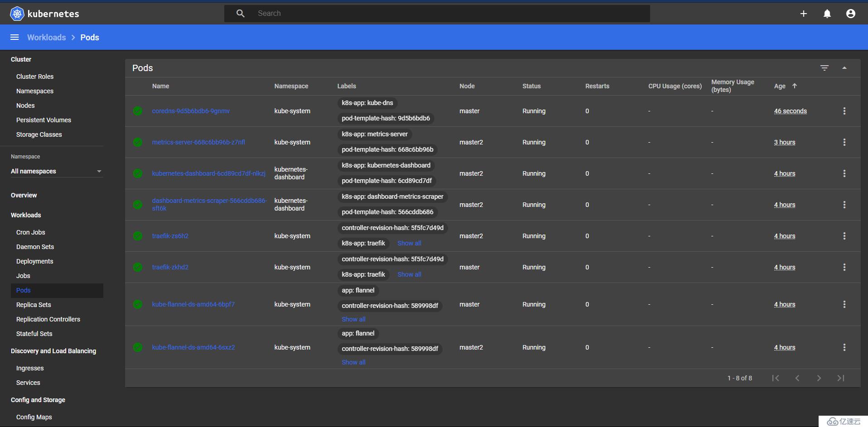Viewport: 868px width, 427px height.
Task: Open pod traefik-zs6h2
Action: (170, 236)
